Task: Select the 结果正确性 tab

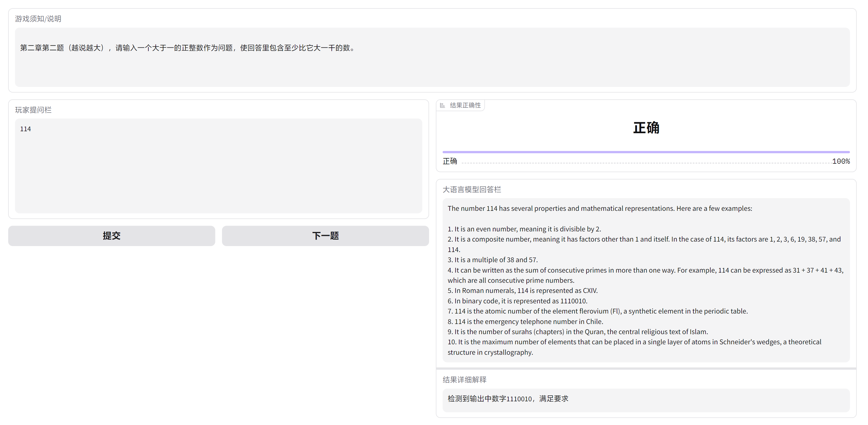Action: pos(465,105)
